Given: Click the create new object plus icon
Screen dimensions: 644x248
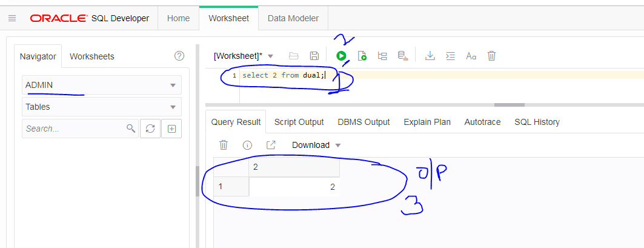Looking at the screenshot, I should point(171,129).
